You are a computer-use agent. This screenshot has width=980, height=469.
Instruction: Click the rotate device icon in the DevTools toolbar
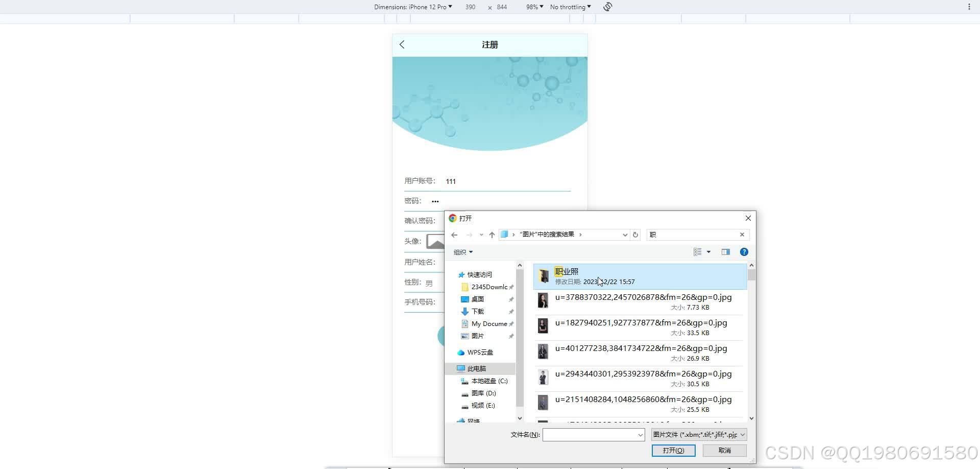pos(607,7)
